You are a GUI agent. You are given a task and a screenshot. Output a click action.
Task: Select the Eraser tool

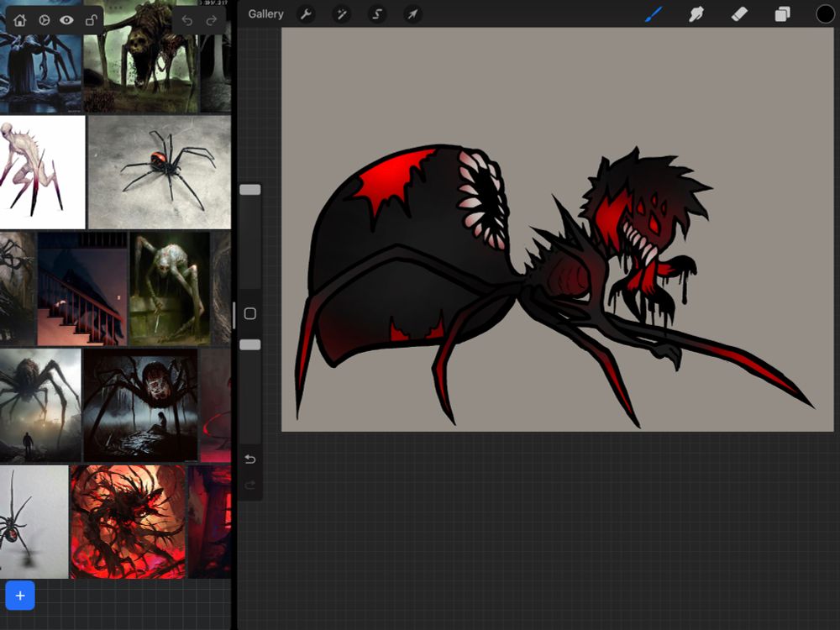pyautogui.click(x=739, y=14)
